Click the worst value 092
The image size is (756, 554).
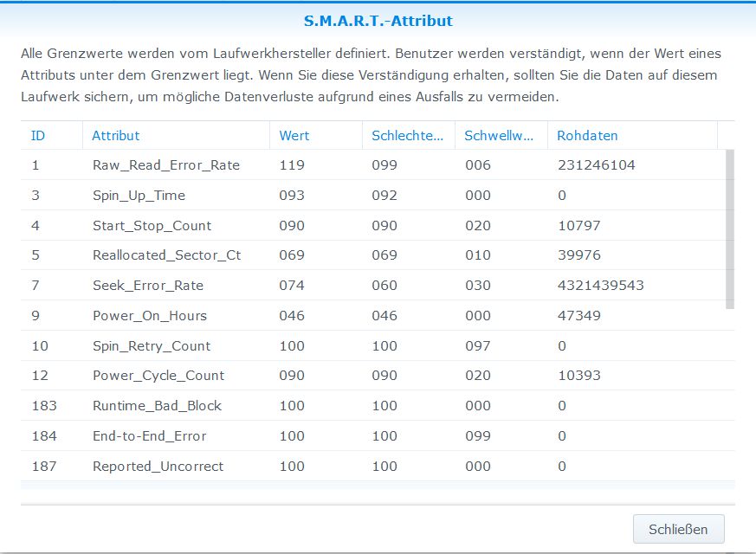click(x=384, y=195)
